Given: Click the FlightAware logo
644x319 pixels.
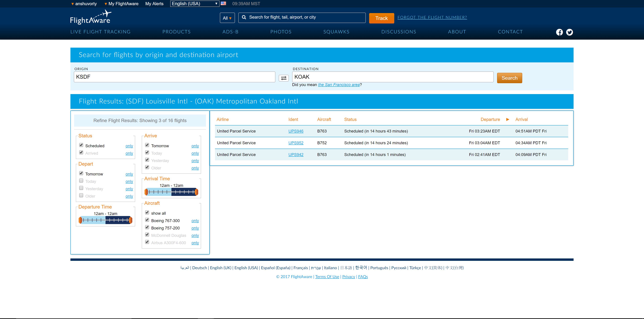Looking at the screenshot, I should tap(90, 17).
